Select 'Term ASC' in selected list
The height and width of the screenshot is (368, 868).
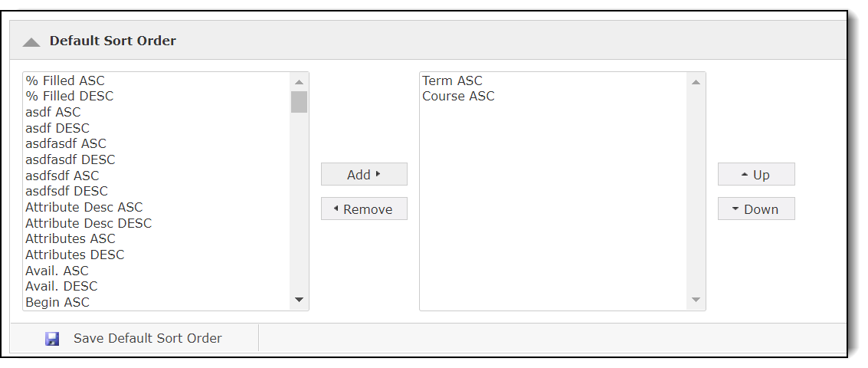pyautogui.click(x=452, y=80)
